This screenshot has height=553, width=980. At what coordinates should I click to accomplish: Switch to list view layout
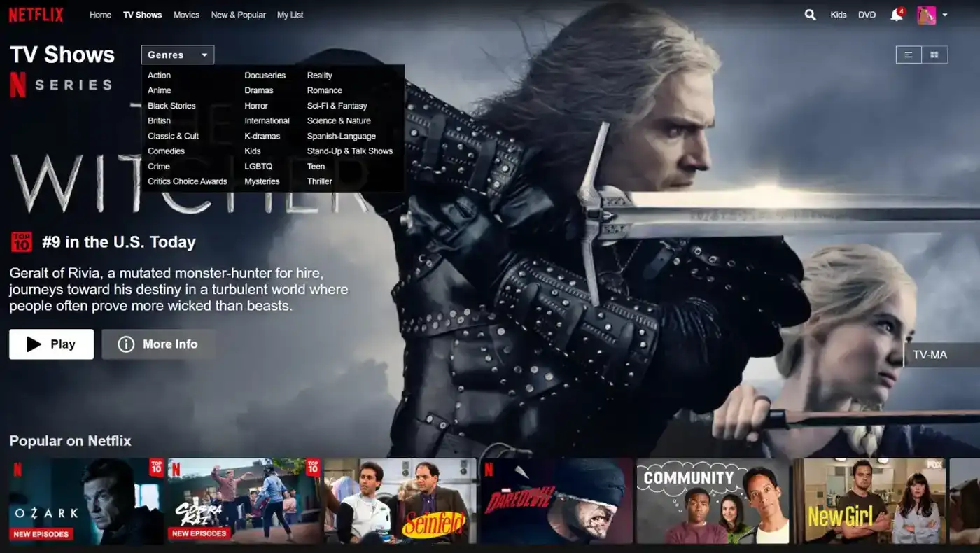coord(909,55)
